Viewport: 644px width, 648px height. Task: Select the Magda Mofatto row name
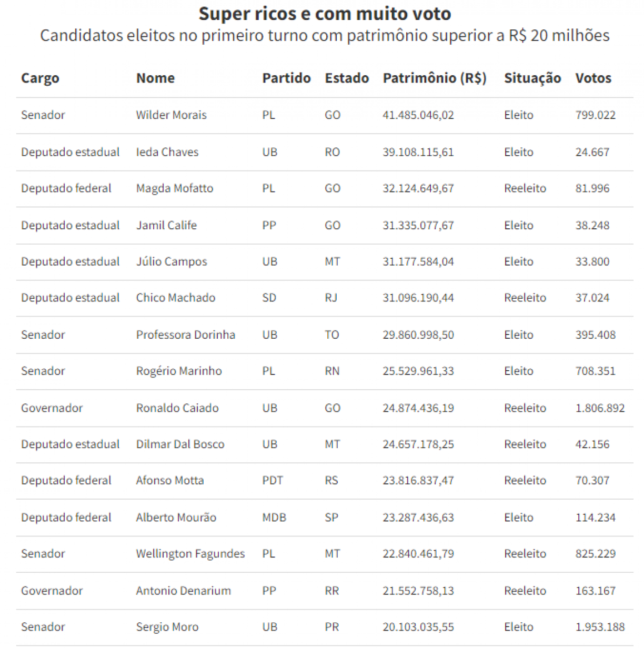[x=175, y=188]
